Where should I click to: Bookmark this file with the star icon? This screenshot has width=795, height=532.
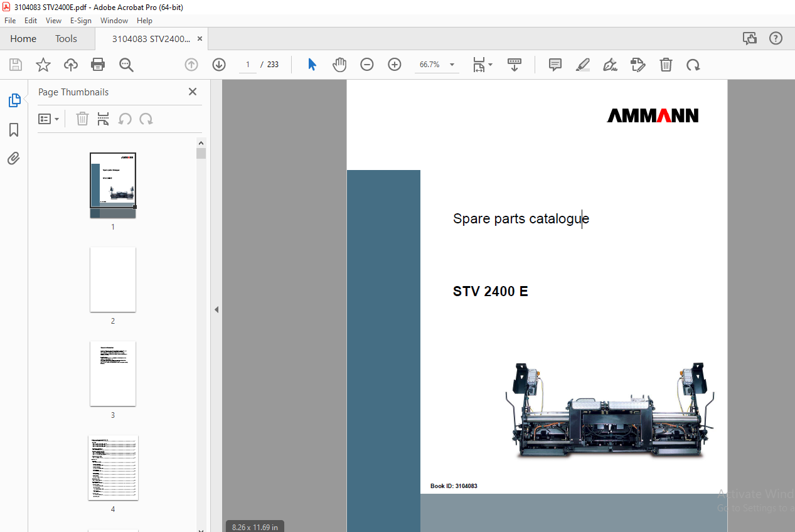point(43,65)
